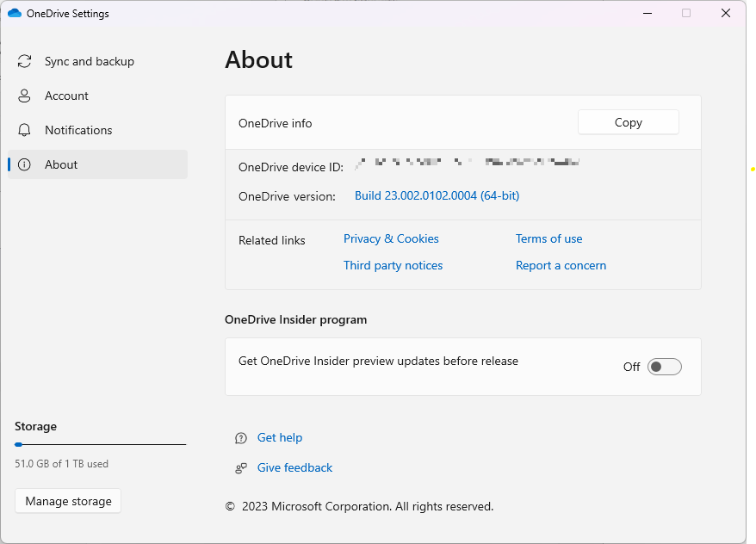
Task: Copy the OneDrive info
Action: 629,122
